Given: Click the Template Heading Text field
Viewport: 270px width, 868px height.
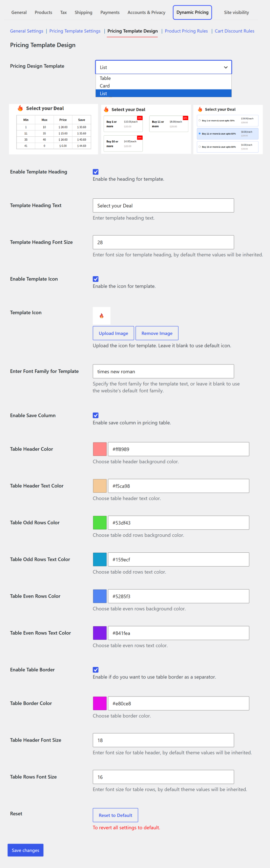Looking at the screenshot, I should pos(163,205).
